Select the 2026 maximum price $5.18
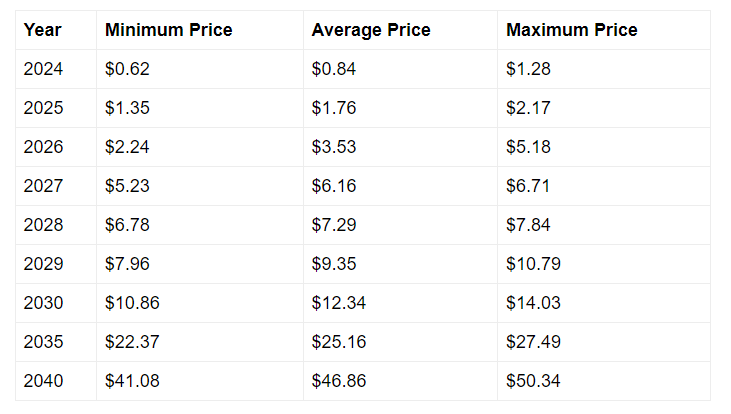 tap(528, 147)
